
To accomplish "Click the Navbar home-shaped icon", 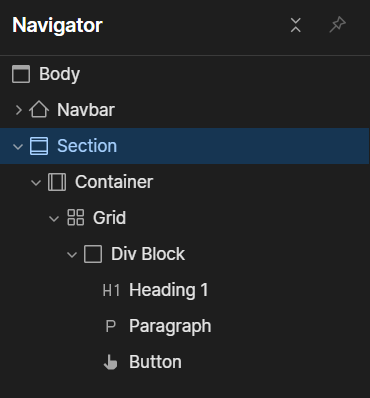I will 39,110.
